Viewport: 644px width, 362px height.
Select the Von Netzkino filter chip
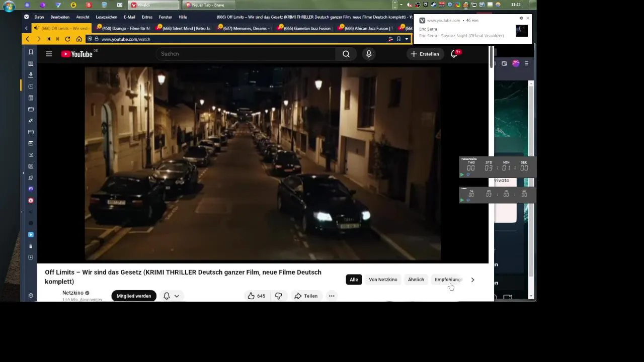pos(383,280)
